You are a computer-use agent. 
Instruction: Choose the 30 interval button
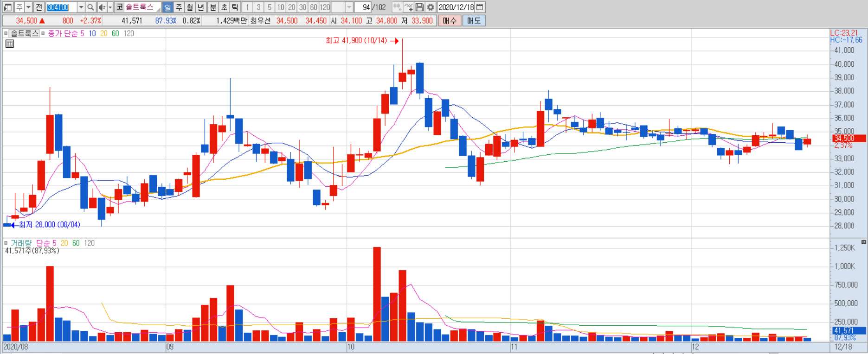[x=302, y=7]
